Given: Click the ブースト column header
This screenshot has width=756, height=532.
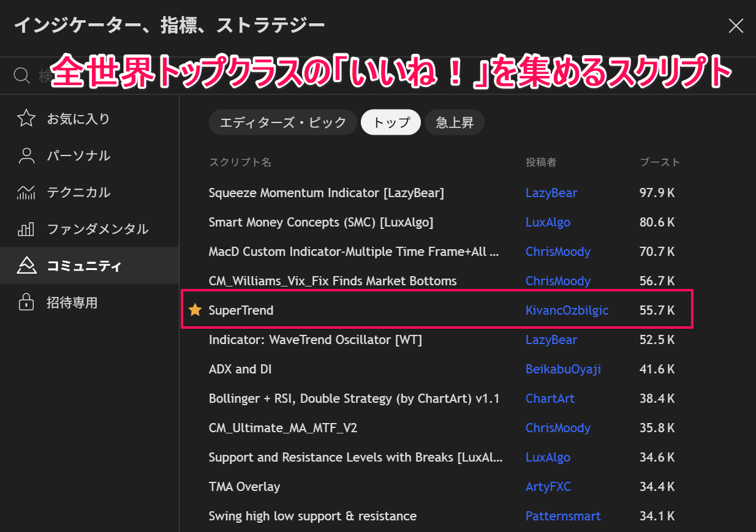Looking at the screenshot, I should pos(660,162).
